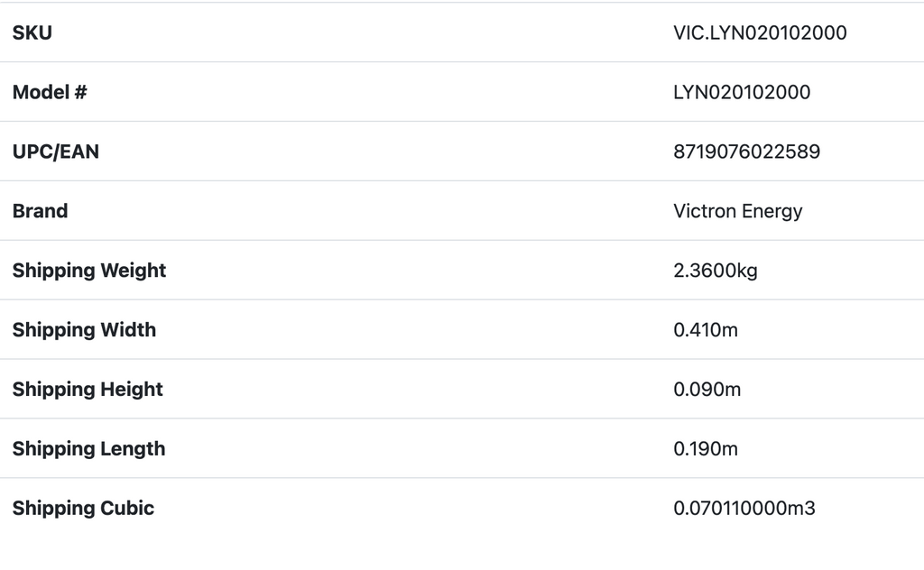Click the divider line below the SKU row
Image resolution: width=924 pixels, height=570 pixels.
pyautogui.click(x=462, y=62)
